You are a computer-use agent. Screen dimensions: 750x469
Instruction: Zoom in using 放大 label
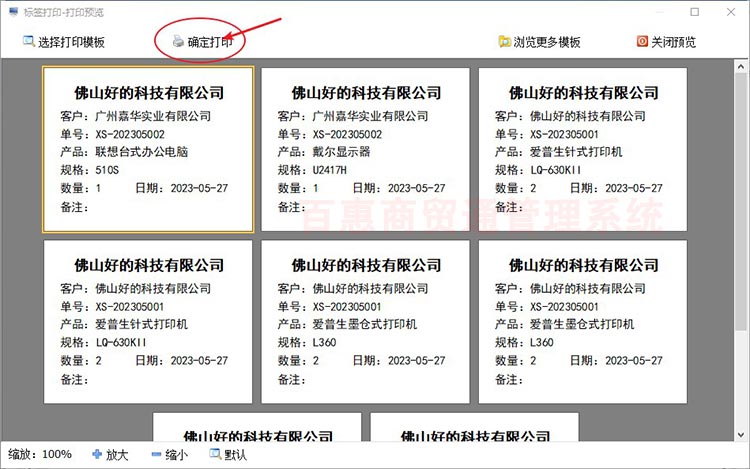[117, 455]
